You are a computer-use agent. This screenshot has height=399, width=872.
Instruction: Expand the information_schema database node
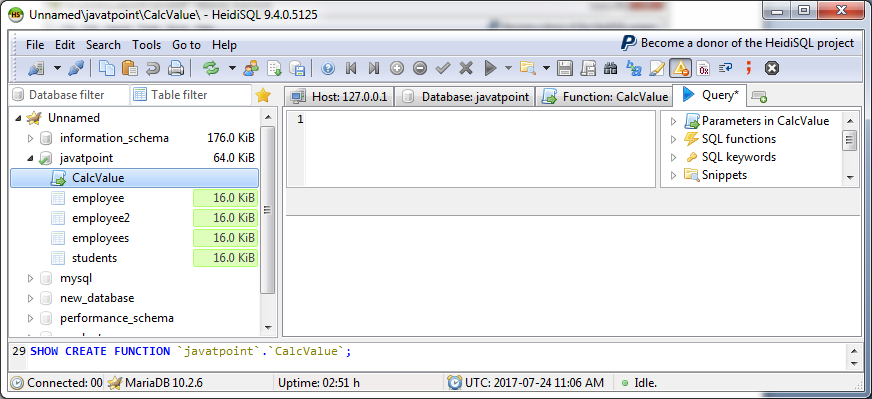(31, 138)
